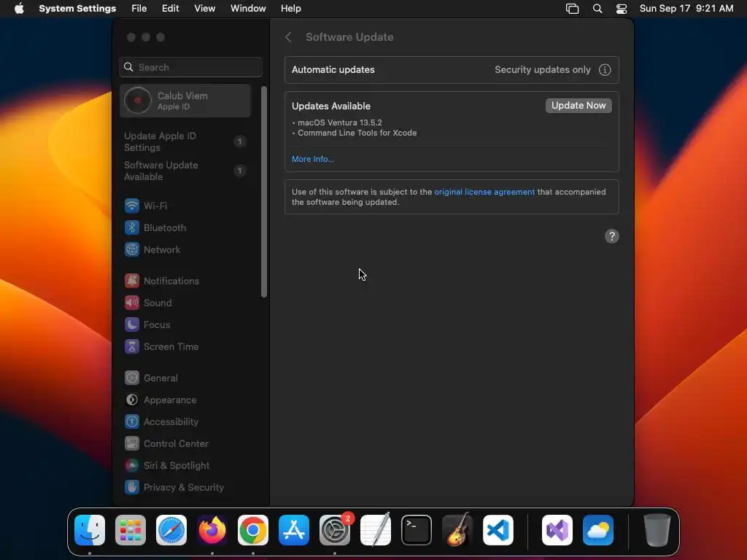The width and height of the screenshot is (747, 560).
Task: Click the date and time clock
Action: pos(686,9)
